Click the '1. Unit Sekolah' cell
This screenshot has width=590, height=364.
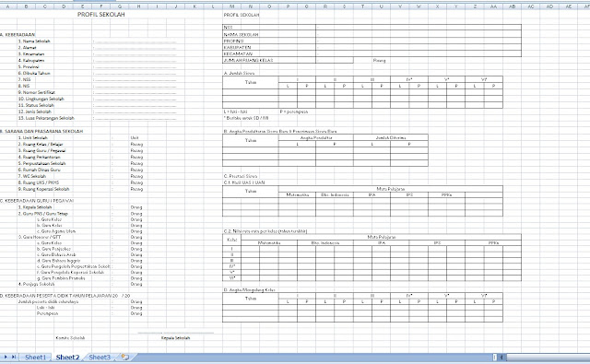pos(33,137)
